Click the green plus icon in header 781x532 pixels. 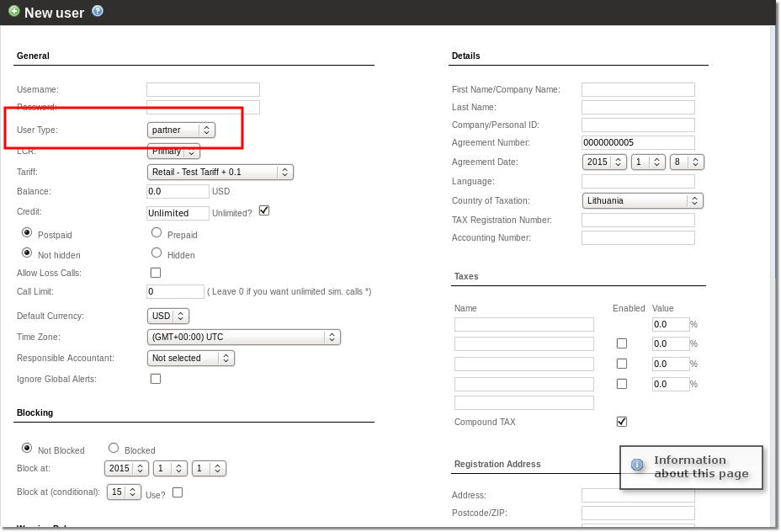point(13,12)
